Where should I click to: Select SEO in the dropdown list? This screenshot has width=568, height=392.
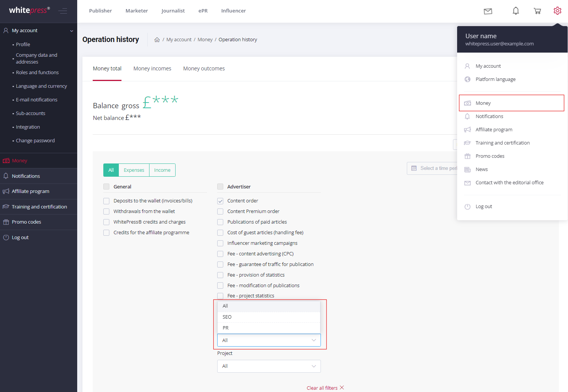coord(269,317)
